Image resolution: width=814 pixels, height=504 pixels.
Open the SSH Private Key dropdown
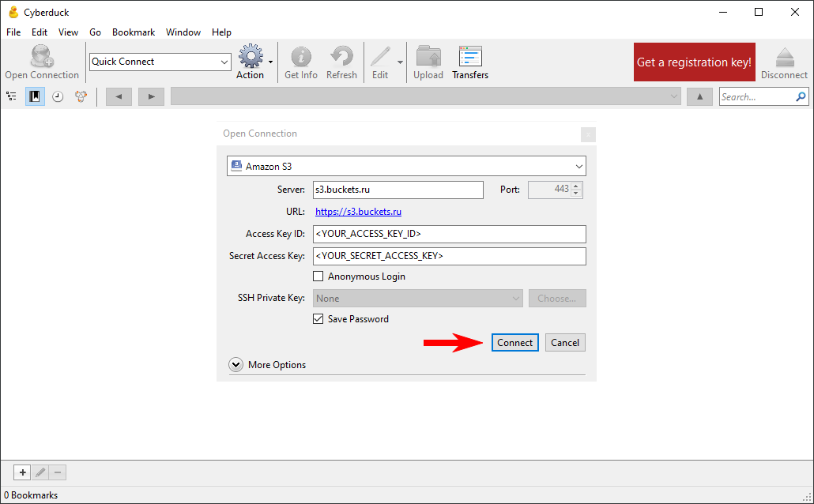point(418,299)
